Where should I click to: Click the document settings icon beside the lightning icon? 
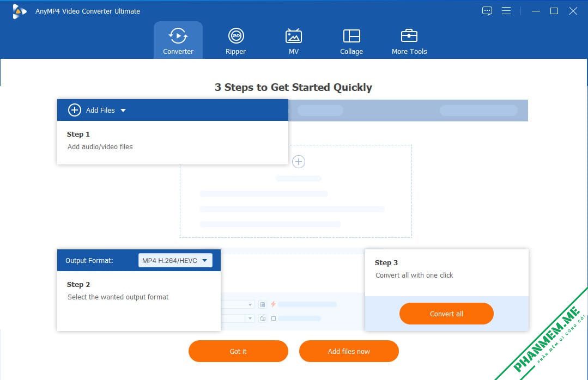[263, 304]
